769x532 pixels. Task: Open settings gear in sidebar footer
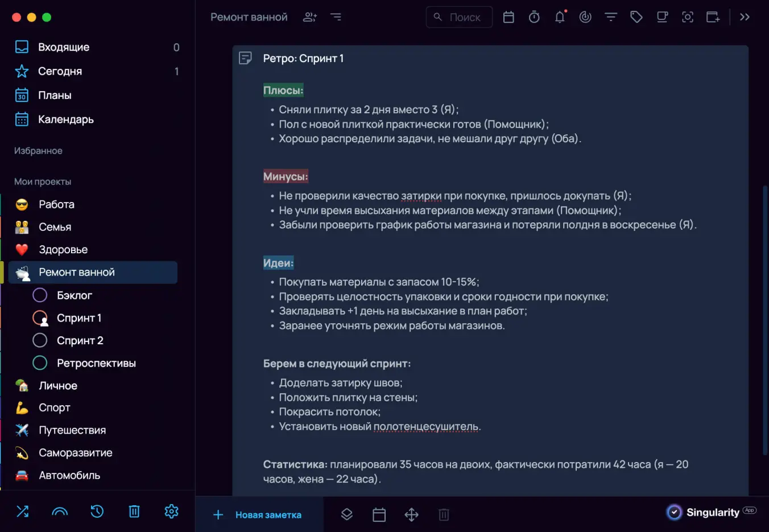[x=171, y=512]
